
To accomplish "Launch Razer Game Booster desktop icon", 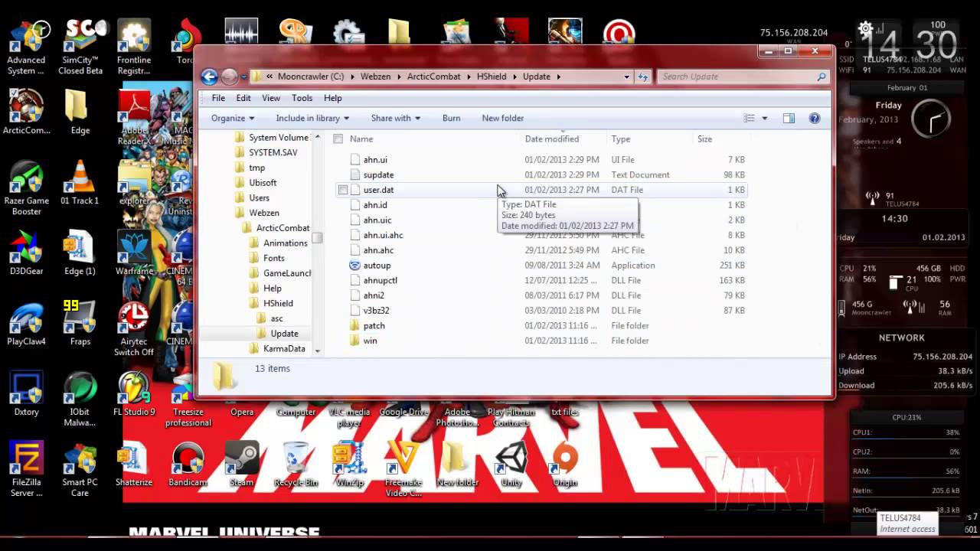I will (x=26, y=188).
